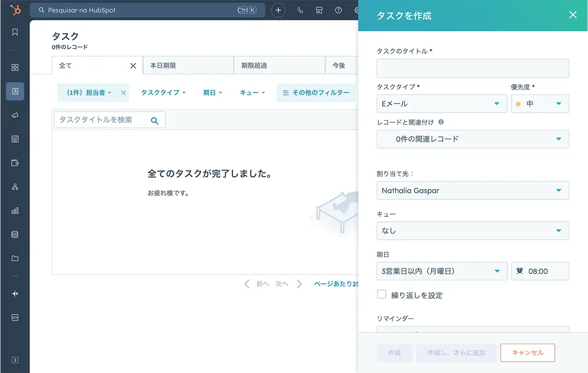This screenshot has width=588, height=373.
Task: Click the plus create button in top bar
Action: point(278,10)
